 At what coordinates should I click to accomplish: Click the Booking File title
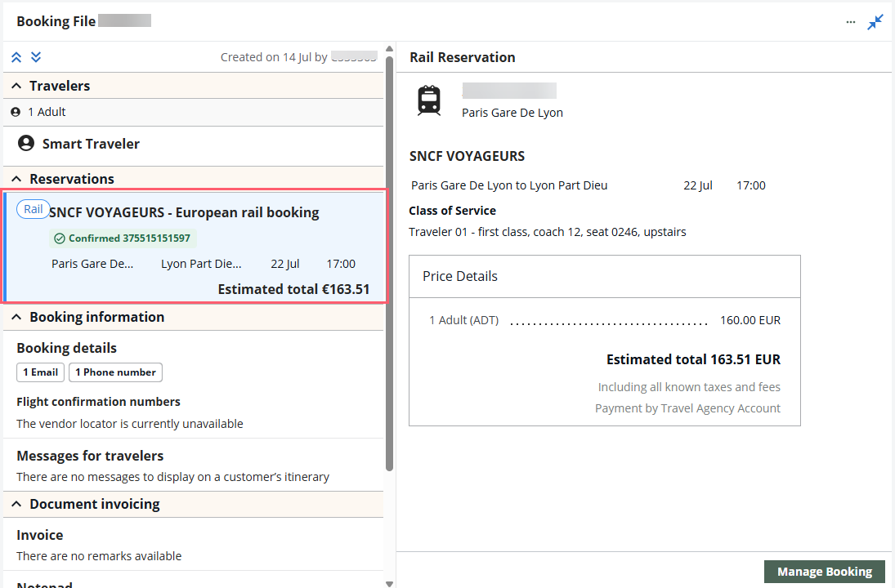(x=56, y=21)
